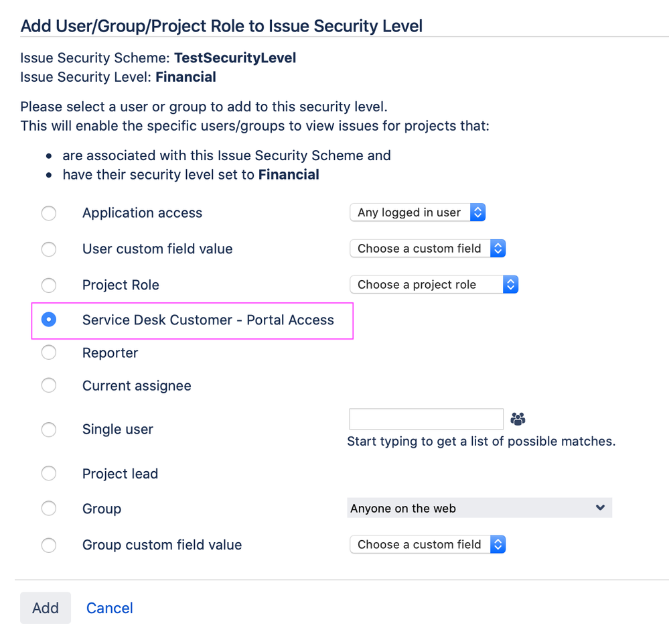Image resolution: width=669 pixels, height=644 pixels.
Task: Select Service Desk Customer - Portal Access
Action: [49, 320]
